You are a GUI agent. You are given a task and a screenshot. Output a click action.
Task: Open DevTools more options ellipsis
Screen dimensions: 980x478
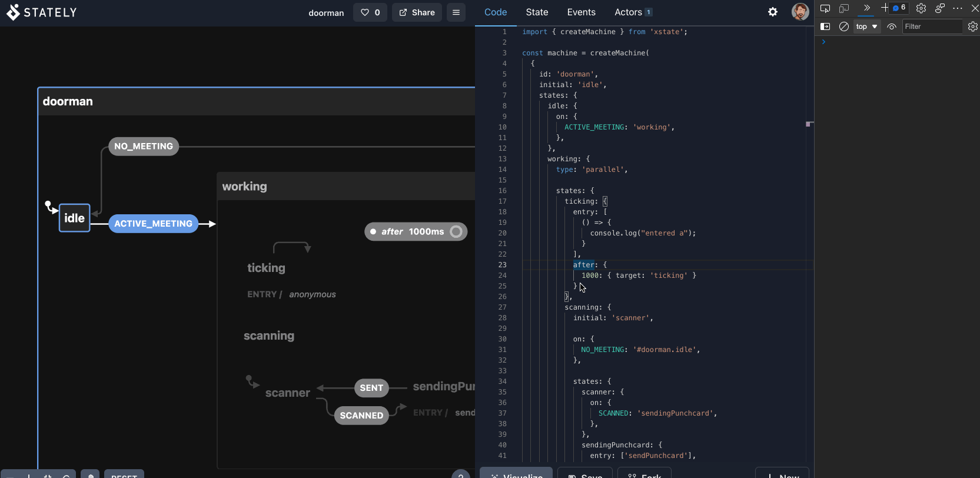958,8
